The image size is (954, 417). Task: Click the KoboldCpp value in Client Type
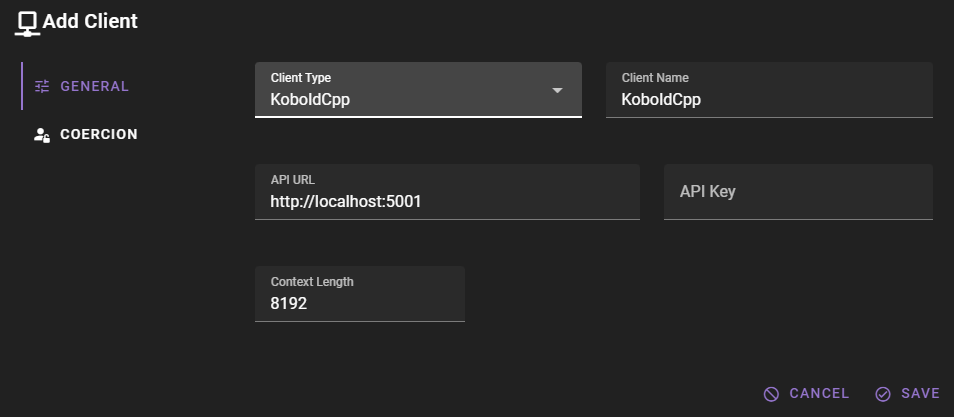point(310,99)
